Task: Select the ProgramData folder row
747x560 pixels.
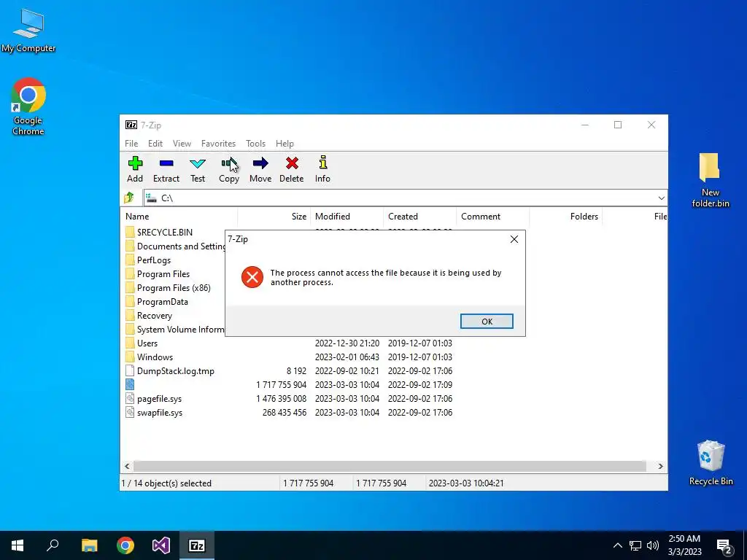Action: point(174,301)
